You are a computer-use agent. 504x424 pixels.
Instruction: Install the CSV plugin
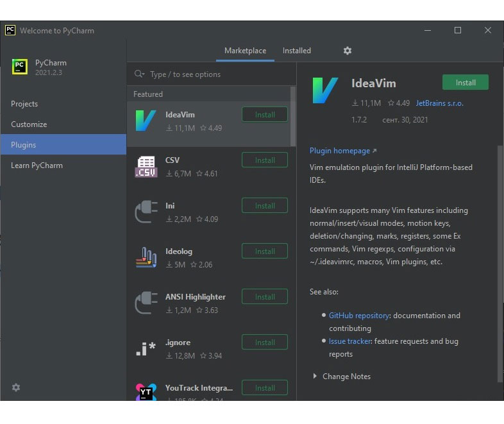(265, 160)
